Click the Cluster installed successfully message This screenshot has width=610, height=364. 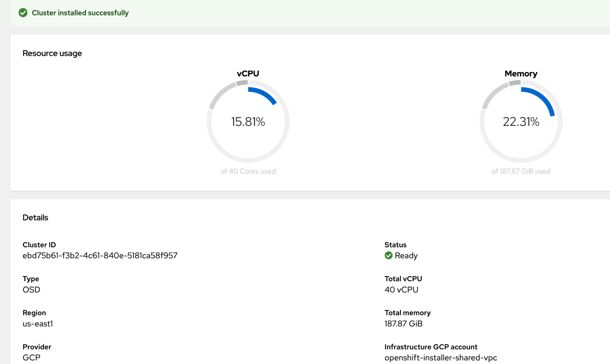pos(80,13)
